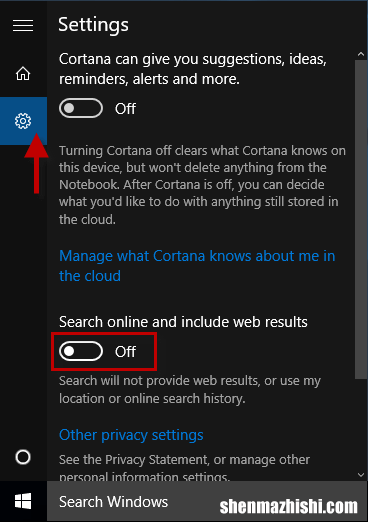Click the Search Windows box
This screenshot has height=522, width=368.
coord(207,501)
